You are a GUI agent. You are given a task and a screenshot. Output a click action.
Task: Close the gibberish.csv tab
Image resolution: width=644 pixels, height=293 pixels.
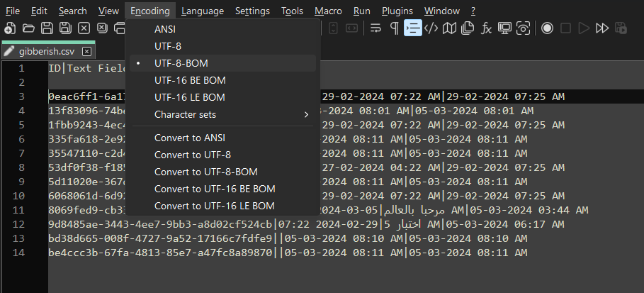point(86,52)
